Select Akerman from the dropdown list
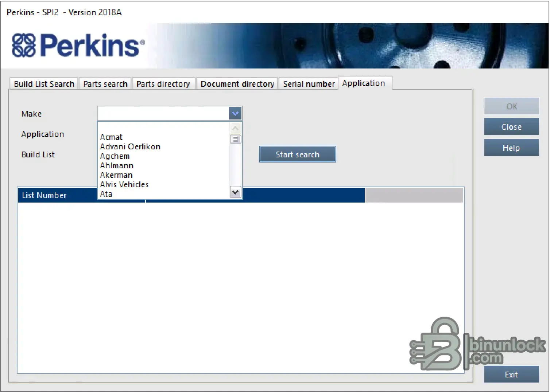This screenshot has width=550, height=392. coord(164,175)
